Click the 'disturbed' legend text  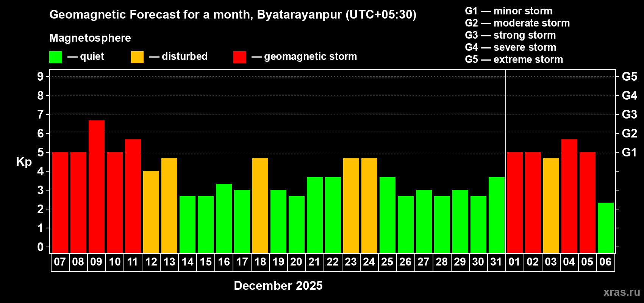tap(184, 56)
